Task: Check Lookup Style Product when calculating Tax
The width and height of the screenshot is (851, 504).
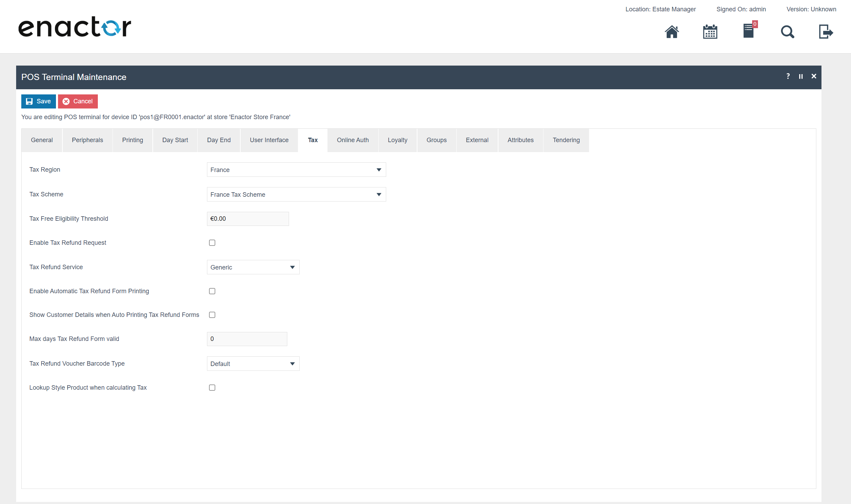Action: (212, 388)
